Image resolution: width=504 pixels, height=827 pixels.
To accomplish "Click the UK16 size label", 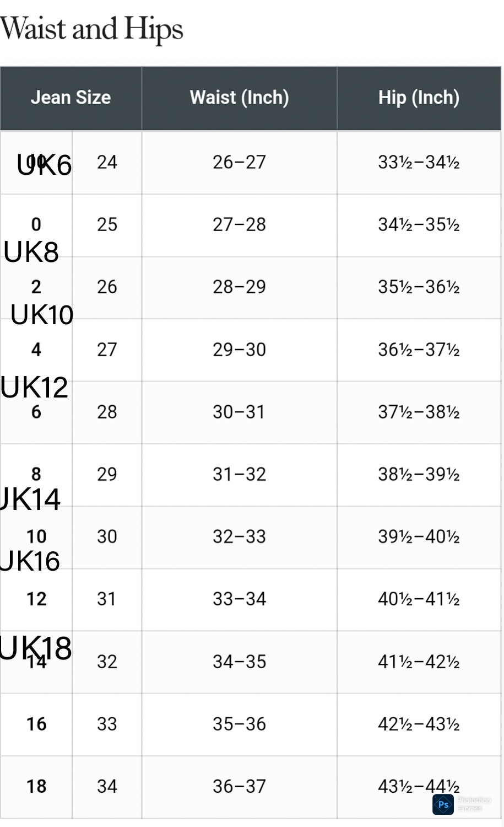I will point(30,561).
